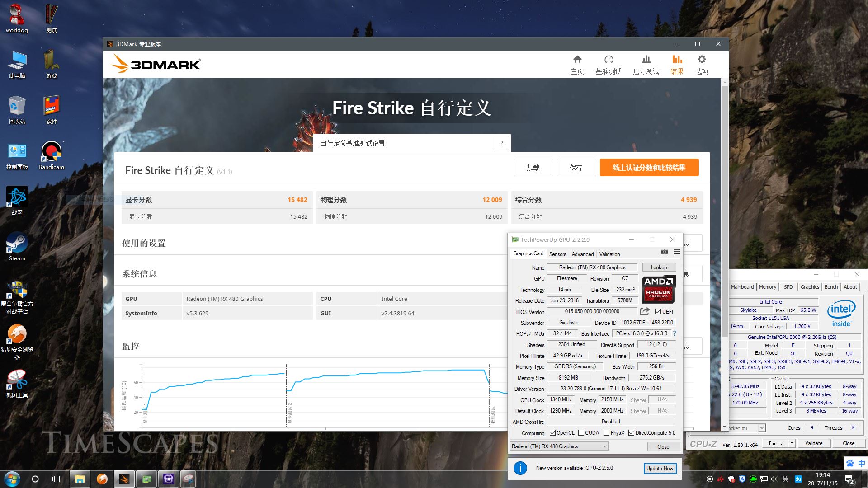Switch to the Graphics tab in CPU-Z

810,287
